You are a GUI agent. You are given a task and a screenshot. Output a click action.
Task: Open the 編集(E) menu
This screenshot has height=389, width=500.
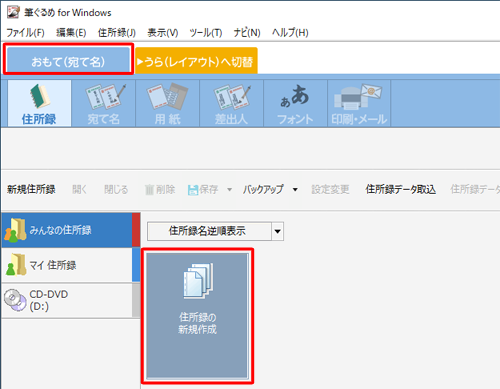tap(71, 33)
